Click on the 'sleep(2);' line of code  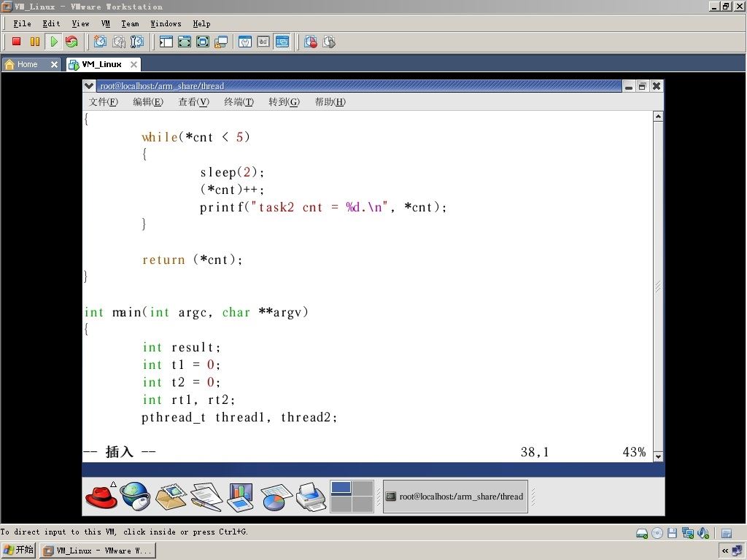(x=232, y=172)
